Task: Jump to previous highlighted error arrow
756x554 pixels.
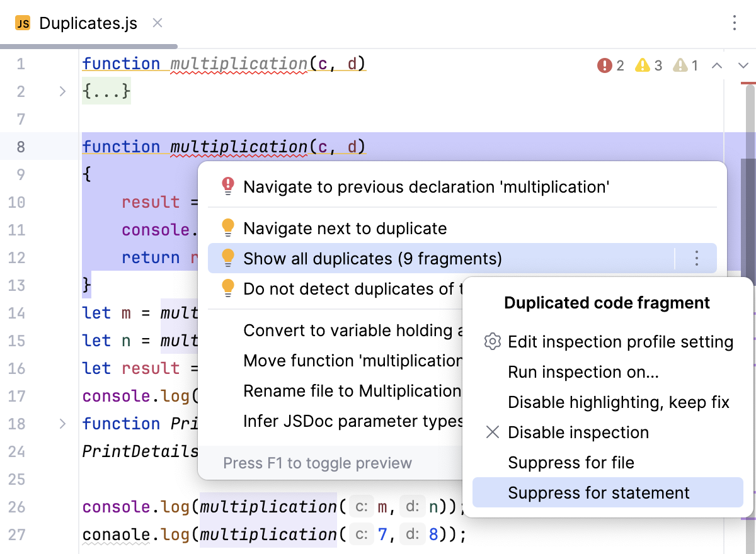Action: tap(717, 65)
